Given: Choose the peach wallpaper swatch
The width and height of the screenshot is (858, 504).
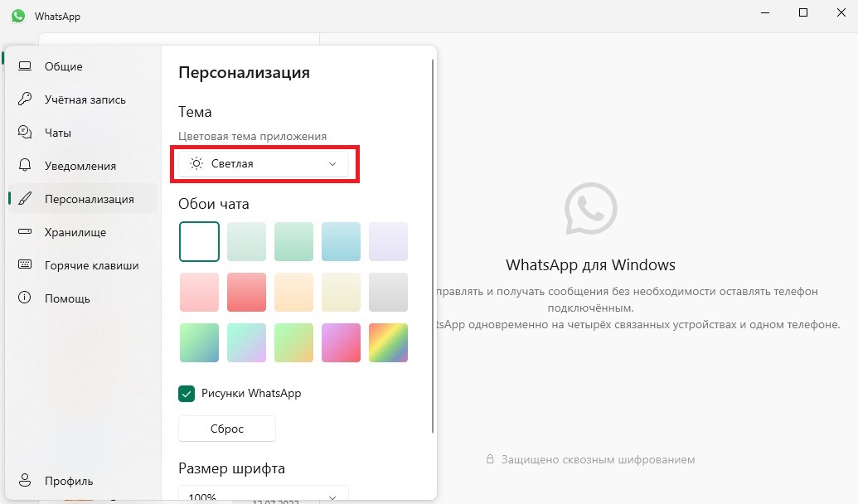Looking at the screenshot, I should coord(293,292).
